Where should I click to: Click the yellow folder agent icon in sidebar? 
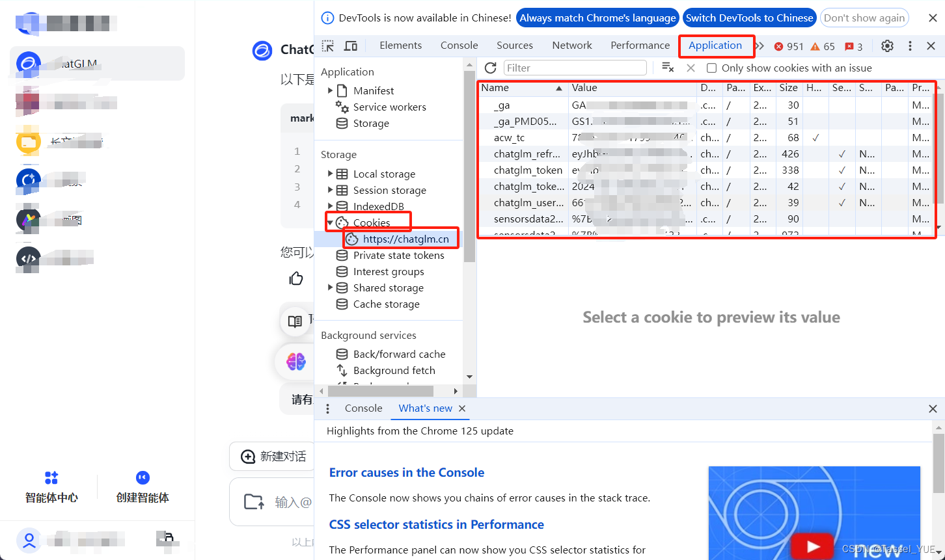pos(29,142)
